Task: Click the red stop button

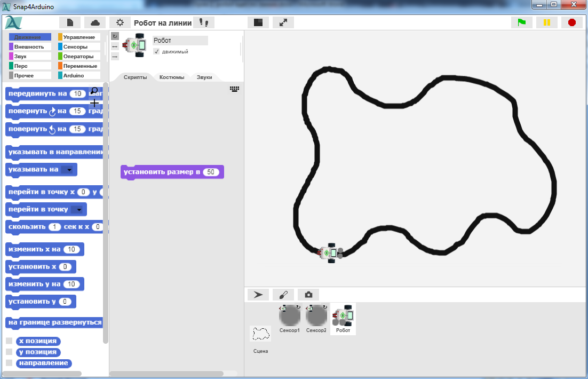Action: (571, 22)
